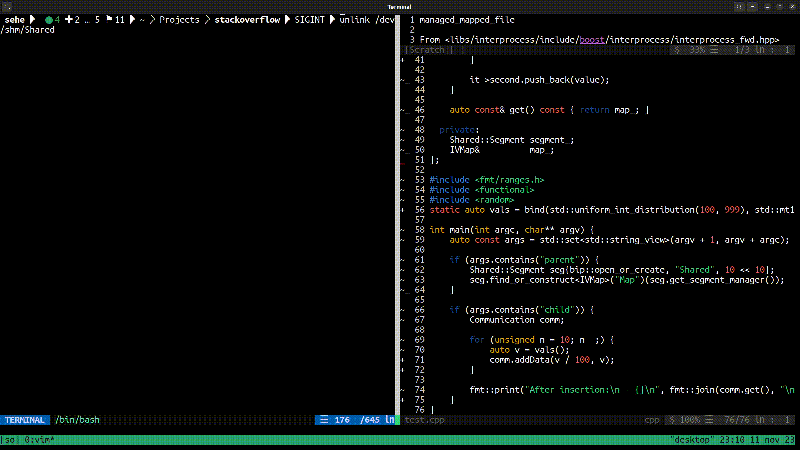Click the '33%' scratch buffer percentage
Image resolution: width=800 pixels, height=450 pixels.
[x=697, y=50]
